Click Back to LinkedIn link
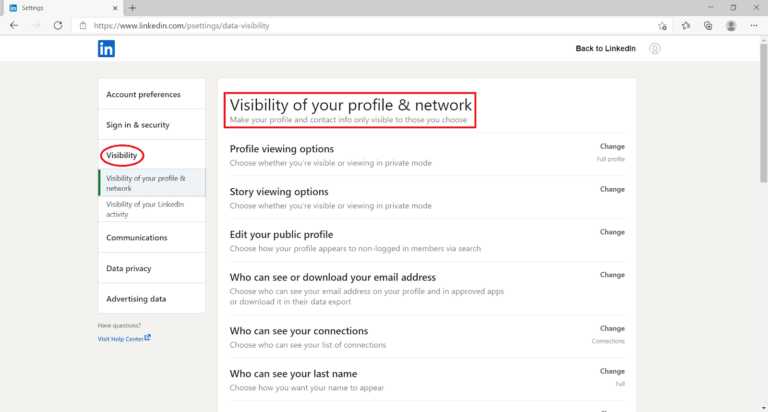The width and height of the screenshot is (768, 412). (x=605, y=48)
